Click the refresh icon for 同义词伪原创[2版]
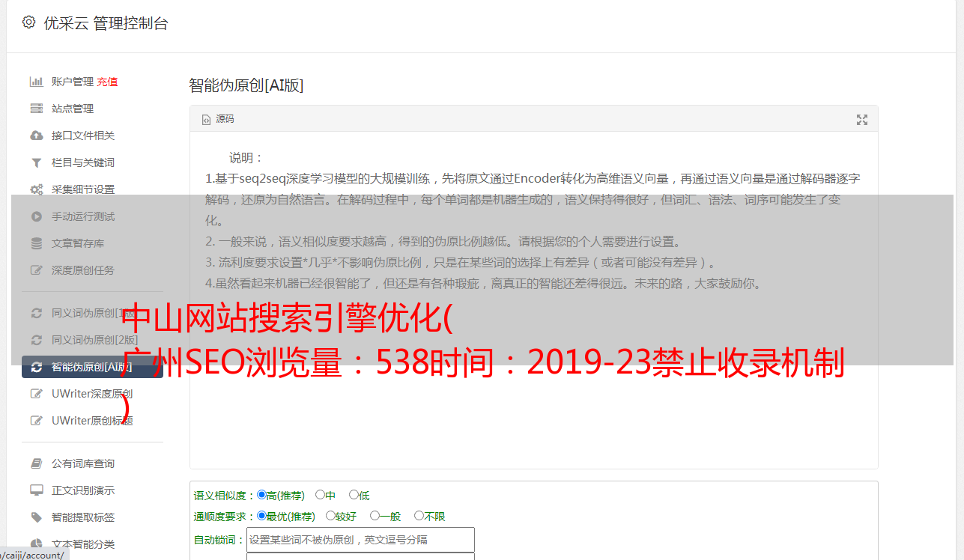This screenshot has width=964, height=560. pyautogui.click(x=36, y=340)
